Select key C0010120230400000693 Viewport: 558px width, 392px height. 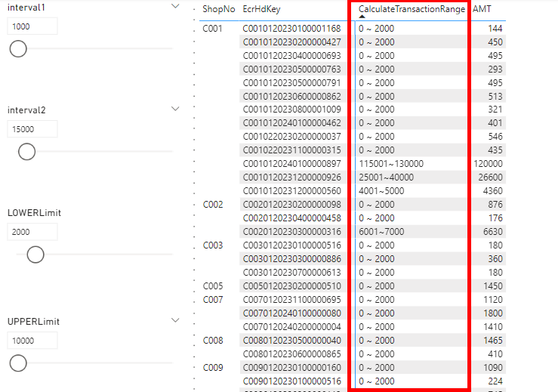[291, 56]
